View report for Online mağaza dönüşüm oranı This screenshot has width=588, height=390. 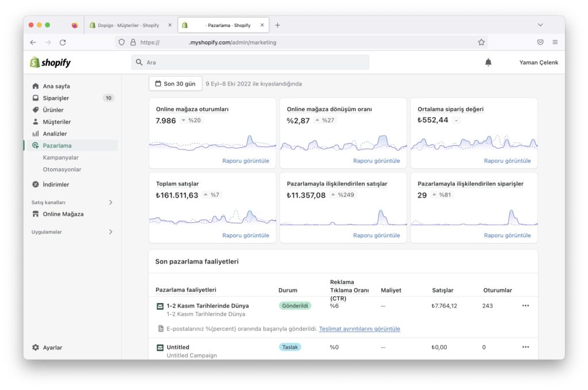click(x=377, y=160)
